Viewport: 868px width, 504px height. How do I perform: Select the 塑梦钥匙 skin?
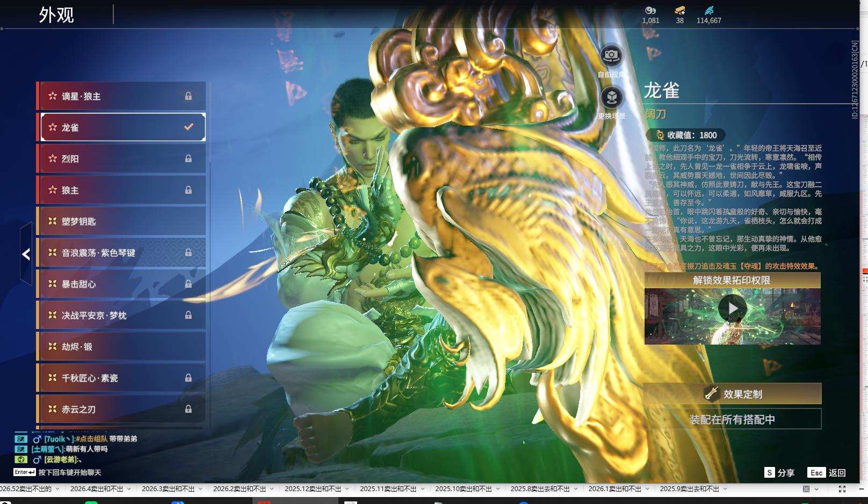pos(121,221)
